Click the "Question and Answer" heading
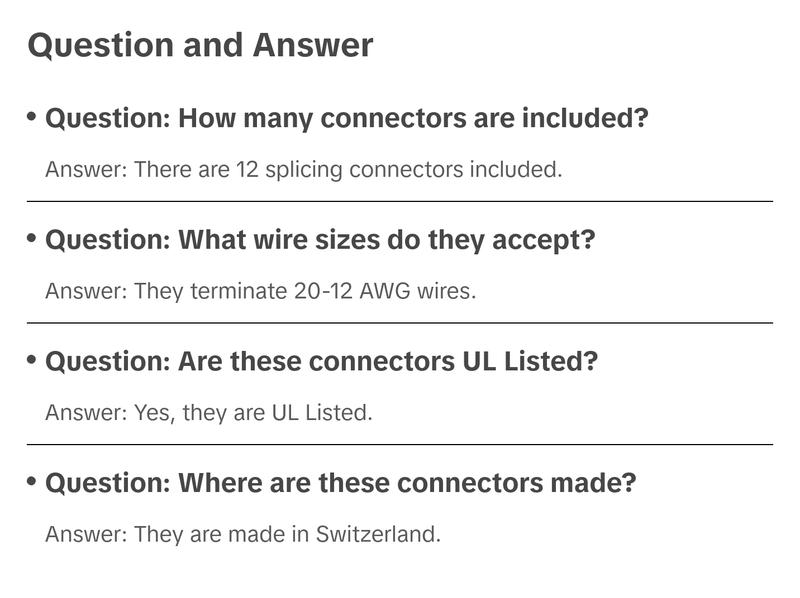Image resolution: width=800 pixels, height=598 pixels. click(x=200, y=45)
